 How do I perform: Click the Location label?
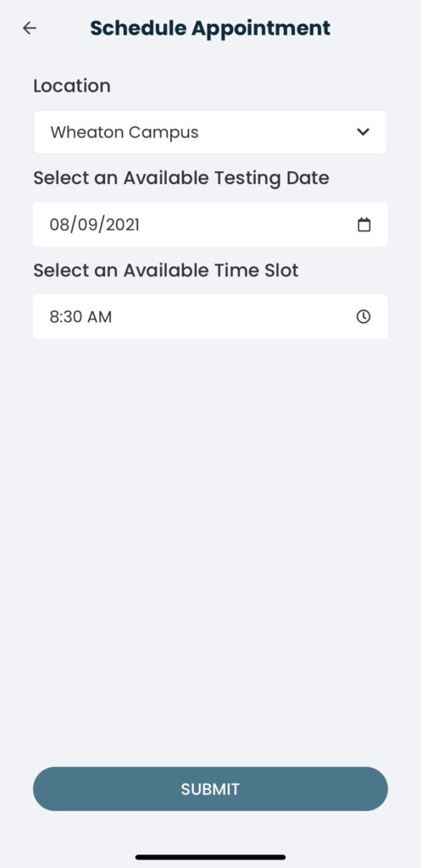click(72, 86)
